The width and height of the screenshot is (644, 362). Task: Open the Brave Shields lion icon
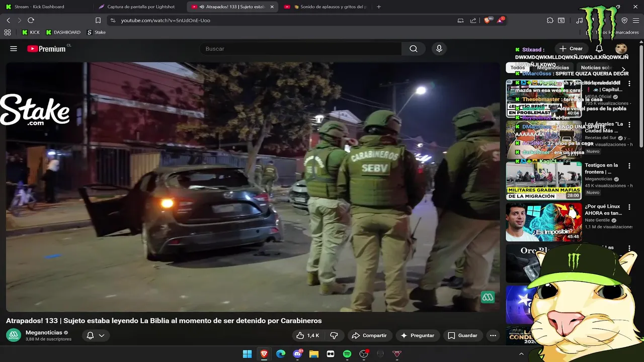(x=488, y=20)
